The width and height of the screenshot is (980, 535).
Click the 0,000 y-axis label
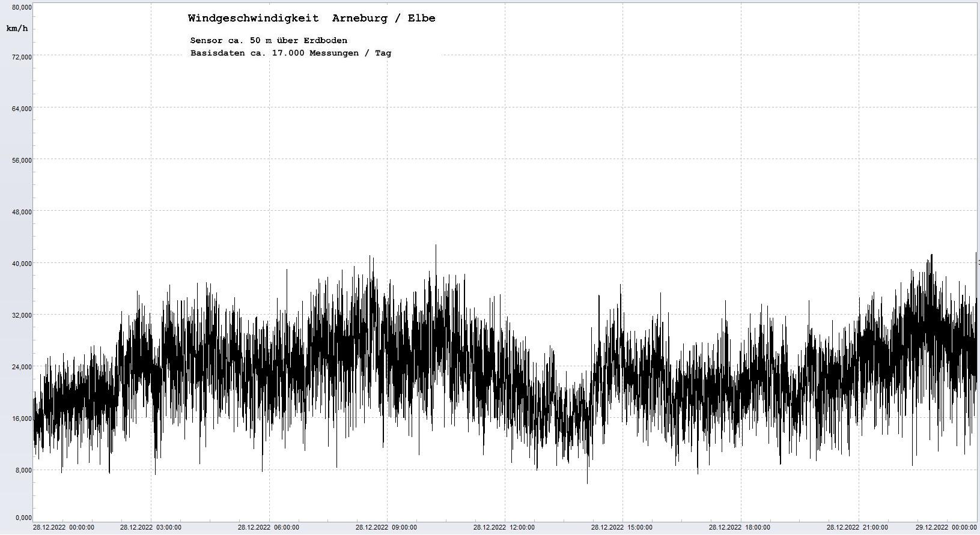click(x=23, y=518)
